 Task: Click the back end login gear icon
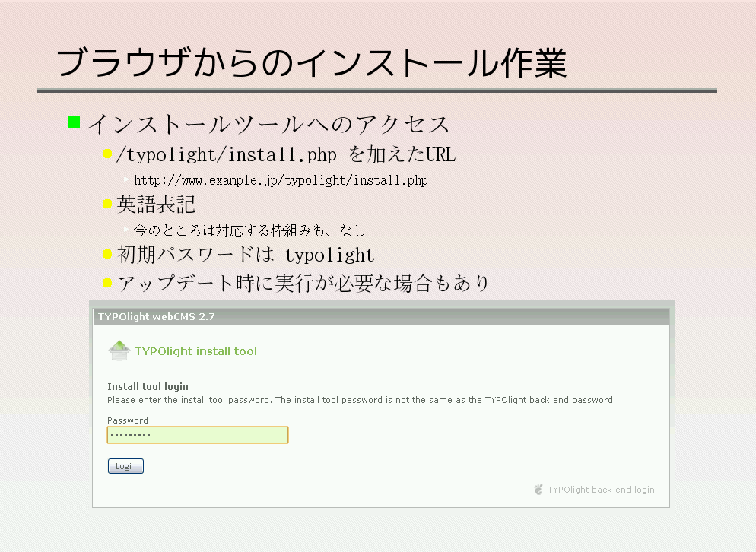point(538,490)
